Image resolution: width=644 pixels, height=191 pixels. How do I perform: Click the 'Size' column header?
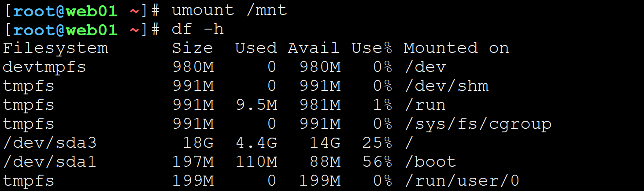[x=192, y=48]
